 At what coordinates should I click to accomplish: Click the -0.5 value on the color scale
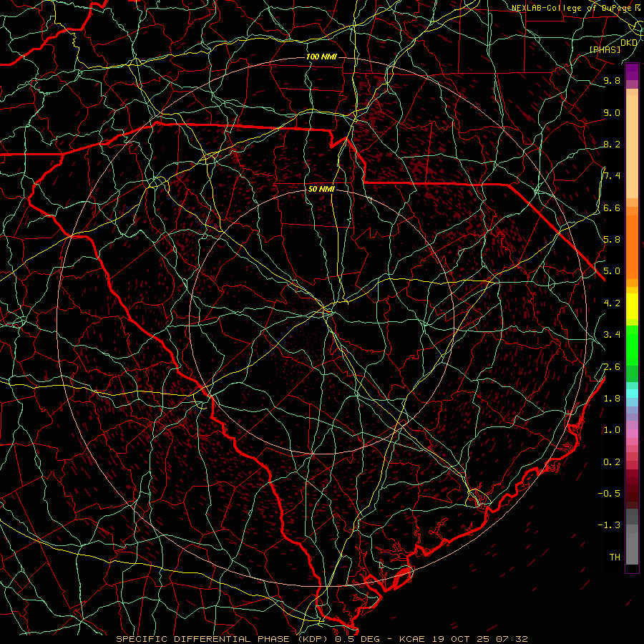[x=609, y=493]
